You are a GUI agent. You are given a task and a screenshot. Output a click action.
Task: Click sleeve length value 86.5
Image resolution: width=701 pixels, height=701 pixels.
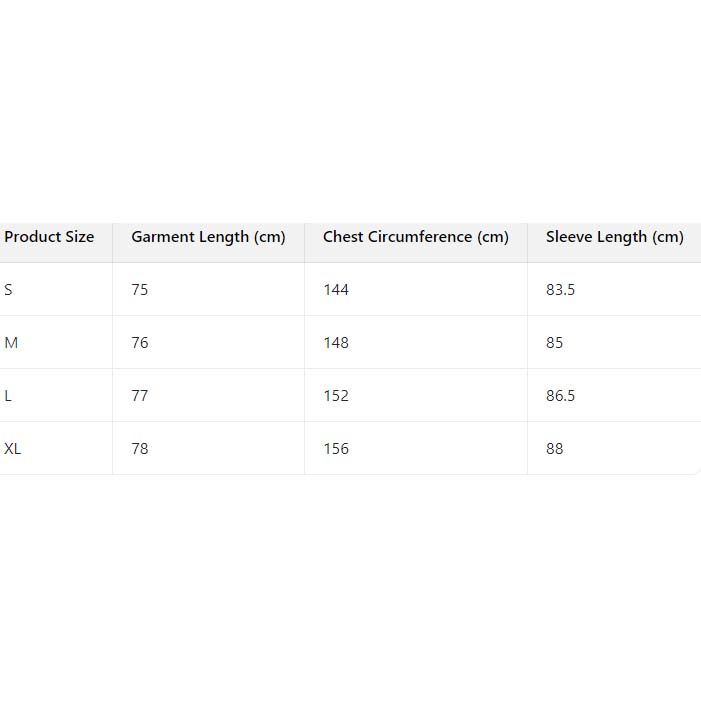click(x=561, y=396)
